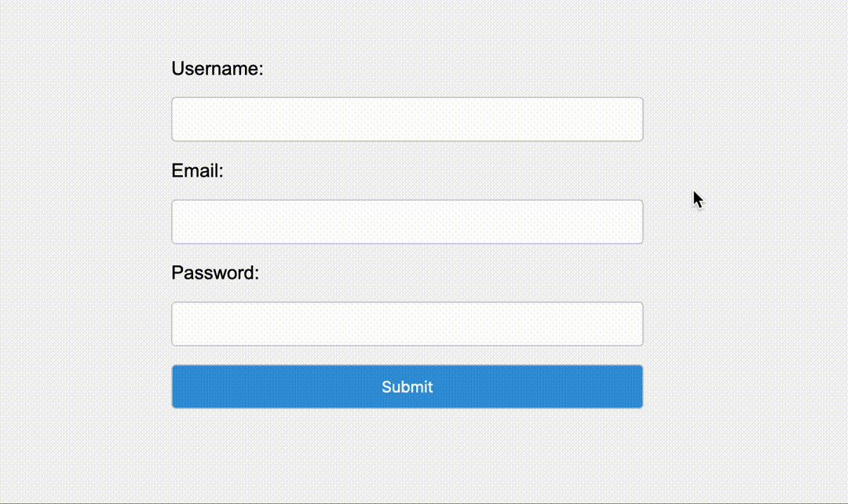Click the field above the Submit button
This screenshot has height=504, width=848.
pyautogui.click(x=407, y=323)
